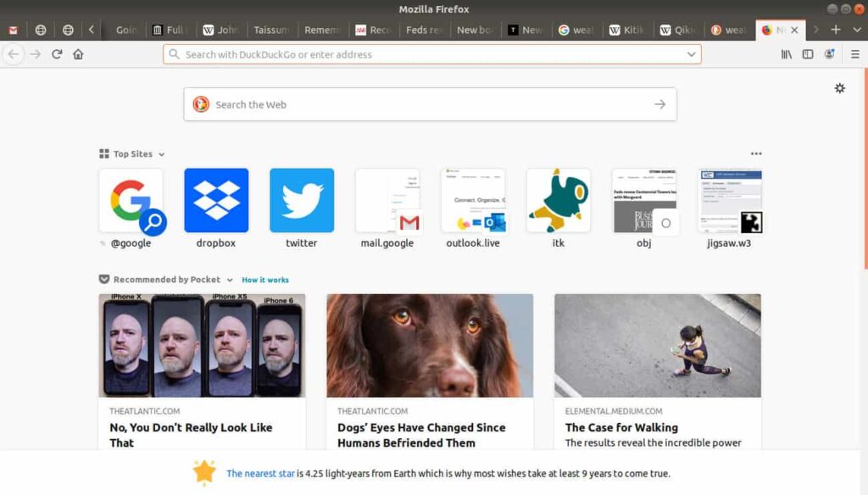Switch to the first globe icon pinned tab
This screenshot has width=868, height=495.
tap(41, 30)
